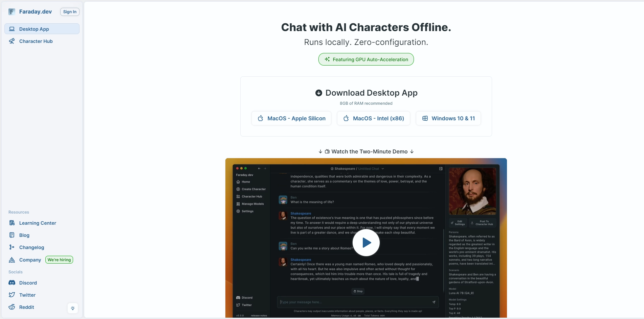Select Desktop App in the sidebar
The width and height of the screenshot is (644, 319).
click(42, 29)
